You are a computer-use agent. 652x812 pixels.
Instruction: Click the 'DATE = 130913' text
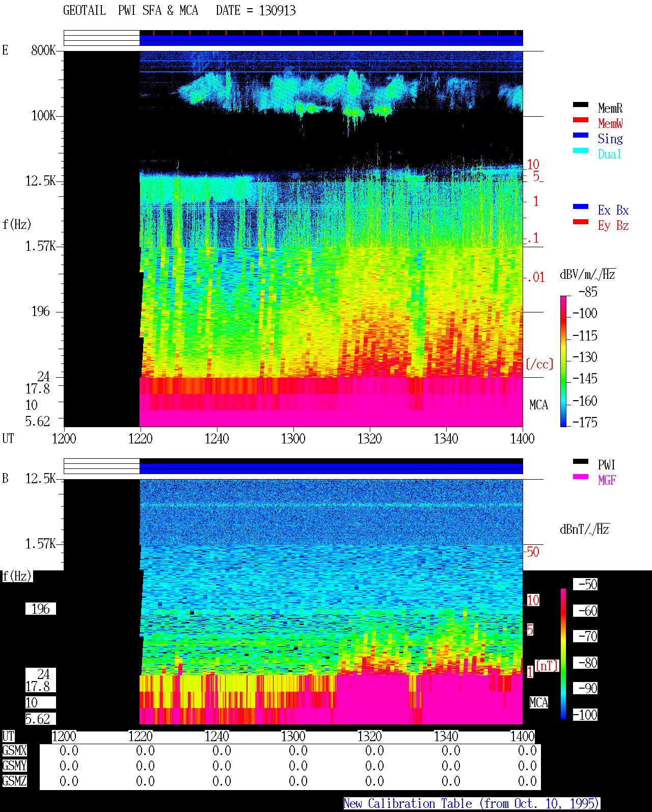coord(256,11)
